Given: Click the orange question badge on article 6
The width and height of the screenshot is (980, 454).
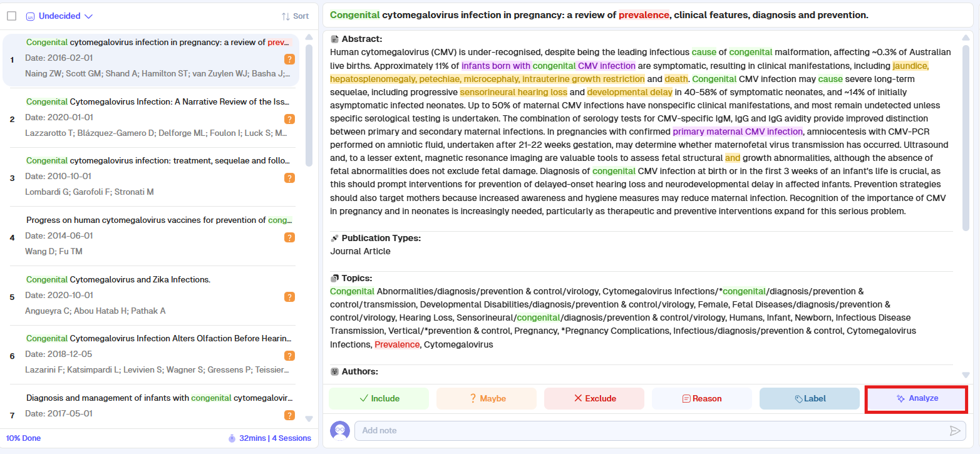Looking at the screenshot, I should (x=289, y=356).
